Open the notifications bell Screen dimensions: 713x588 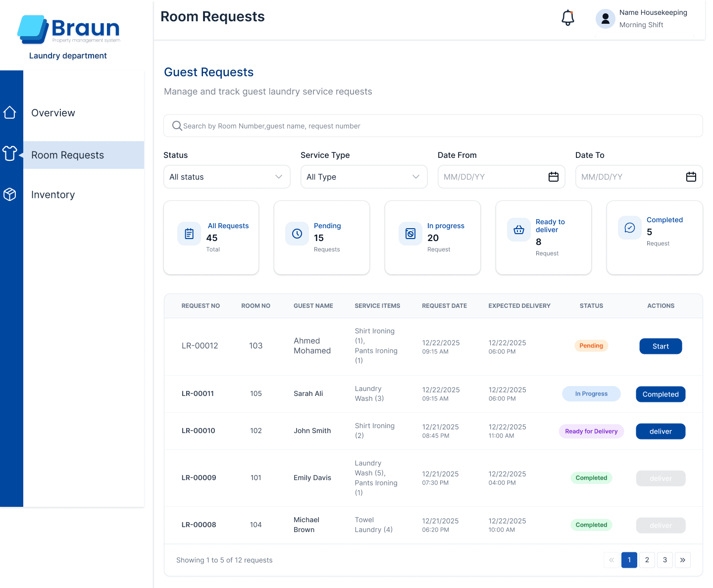pyautogui.click(x=568, y=18)
